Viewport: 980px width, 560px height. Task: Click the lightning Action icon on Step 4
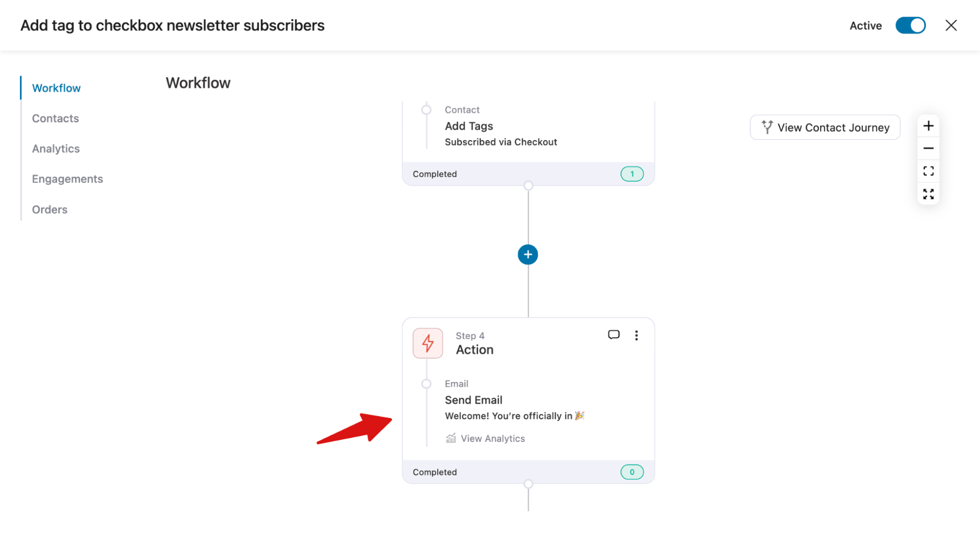tap(427, 343)
